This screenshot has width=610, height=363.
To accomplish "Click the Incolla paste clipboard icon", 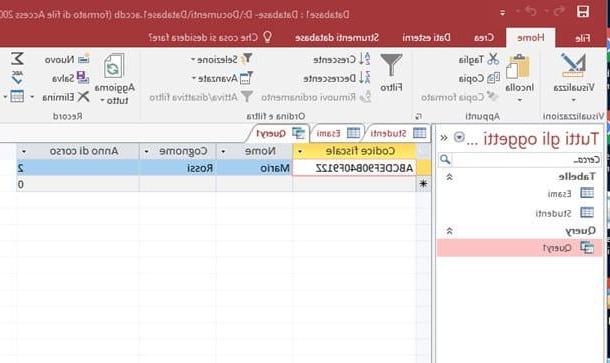I will 518,66.
